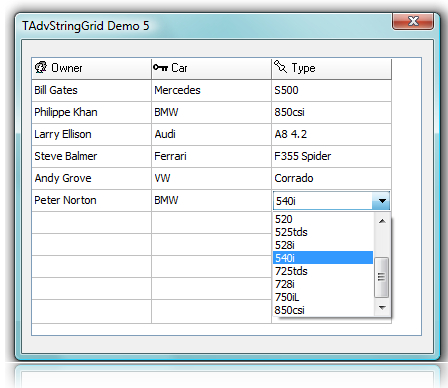This screenshot has height=388, width=448.
Task: Choose 525tds from the dropdown list
Action: coord(323,232)
